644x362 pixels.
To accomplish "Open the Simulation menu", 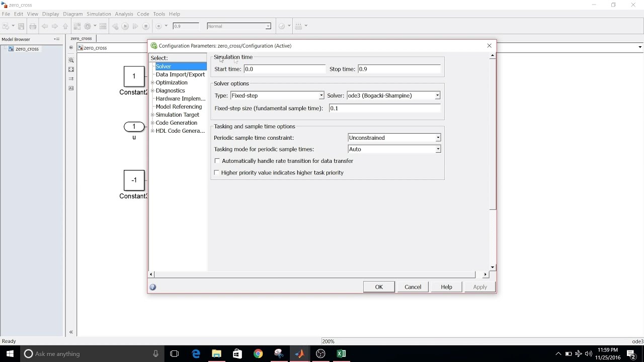I will 99,14.
